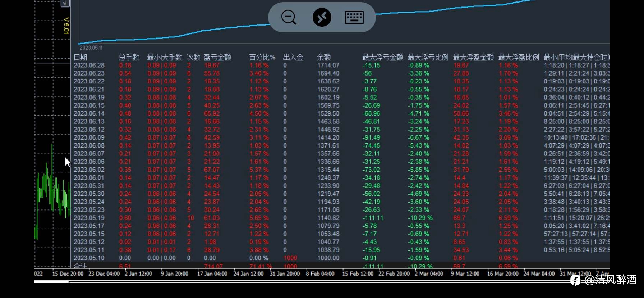644x298 pixels.
Task: Click the 最大浮盈金额 column header
Action: (473, 57)
